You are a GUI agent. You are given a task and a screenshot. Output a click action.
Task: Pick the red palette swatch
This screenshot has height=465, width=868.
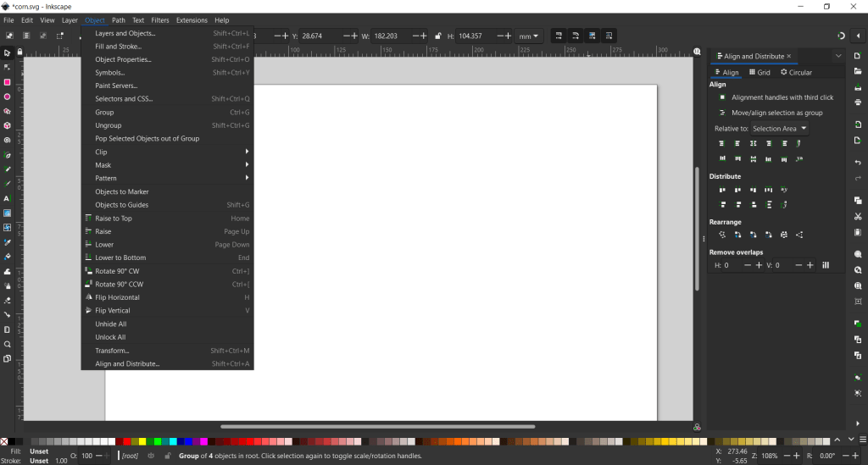click(127, 441)
